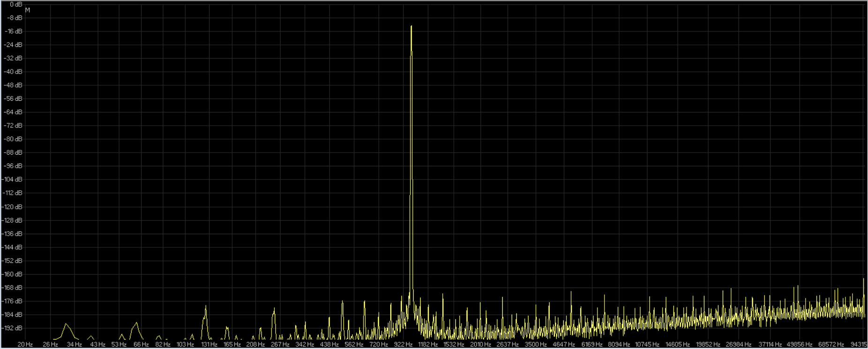
Task: Click the low hump near 34 Hz
Action: coord(66,324)
